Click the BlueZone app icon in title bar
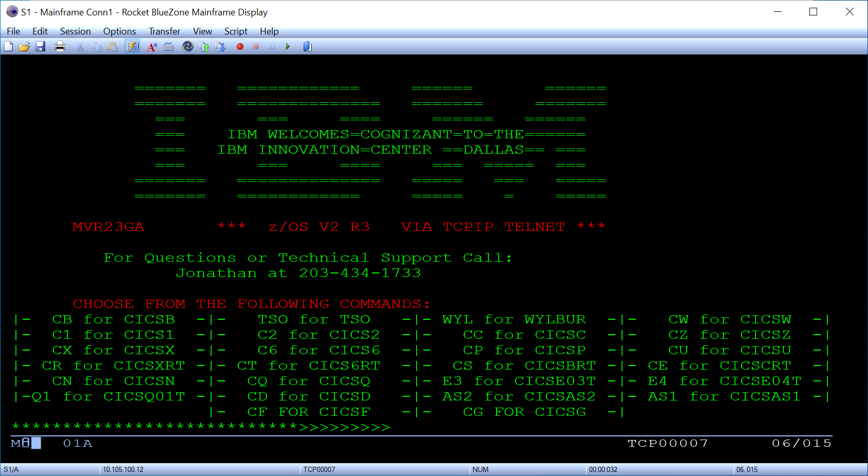Screen dimensions: 868x476 pyautogui.click(x=12, y=11)
